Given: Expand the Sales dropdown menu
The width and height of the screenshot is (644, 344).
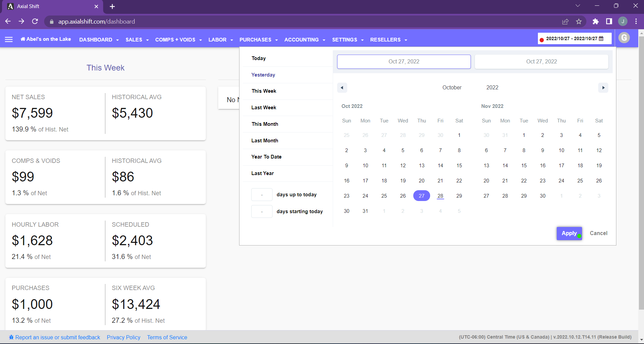Looking at the screenshot, I should [137, 40].
